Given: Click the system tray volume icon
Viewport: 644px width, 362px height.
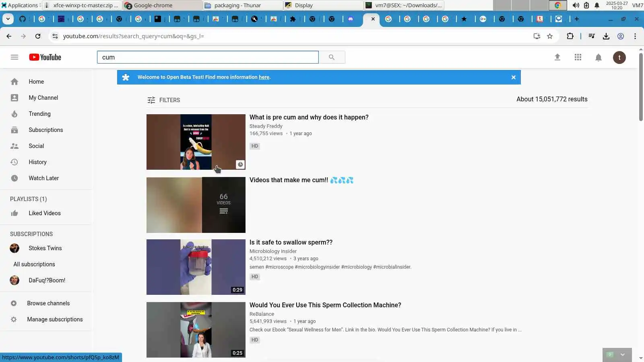Looking at the screenshot, I should 576,5.
